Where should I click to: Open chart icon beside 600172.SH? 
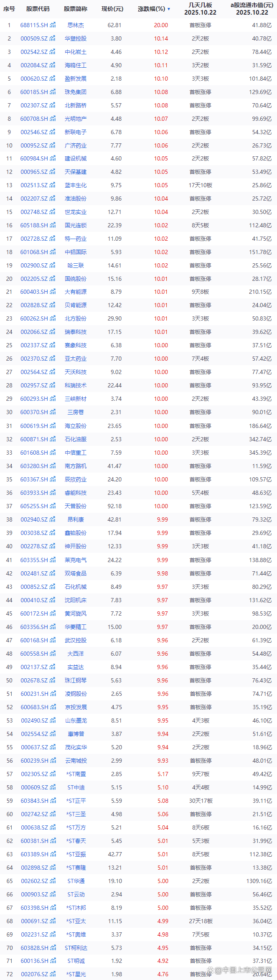[x=53, y=613]
